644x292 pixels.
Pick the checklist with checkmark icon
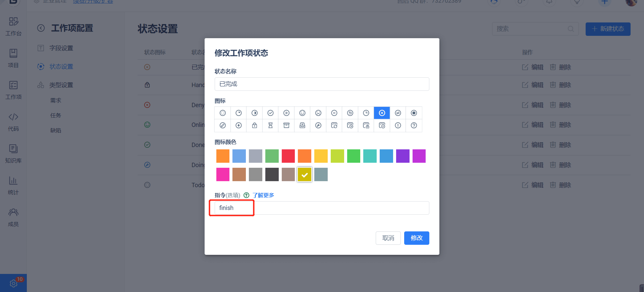[382, 126]
